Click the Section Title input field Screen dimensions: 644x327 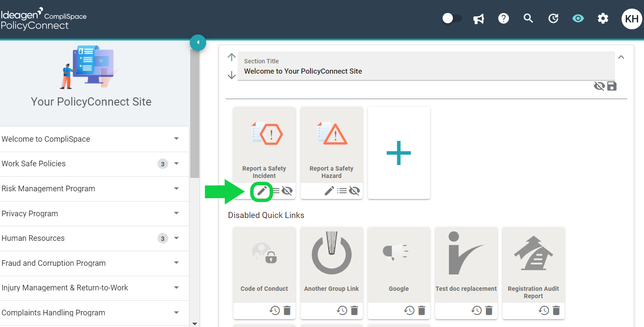pos(426,66)
